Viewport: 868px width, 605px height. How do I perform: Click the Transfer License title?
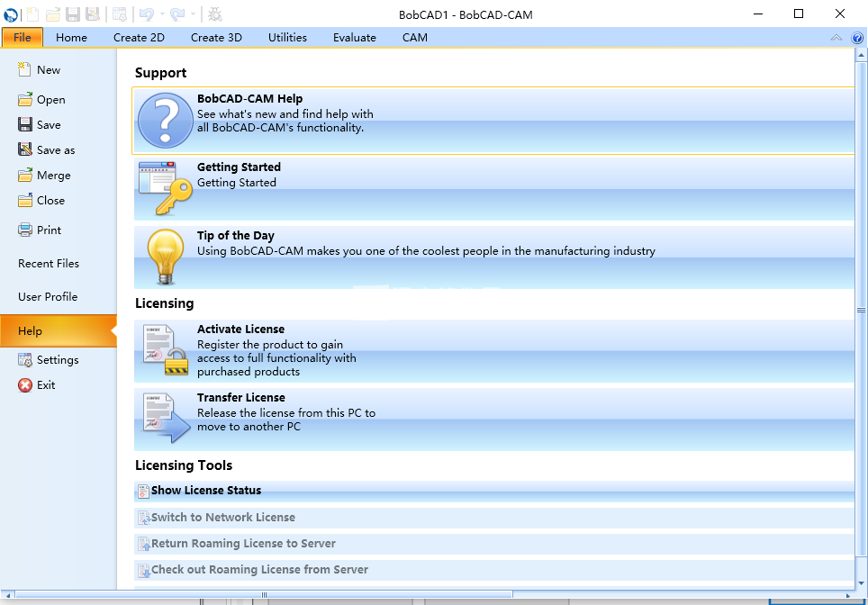[x=240, y=397]
